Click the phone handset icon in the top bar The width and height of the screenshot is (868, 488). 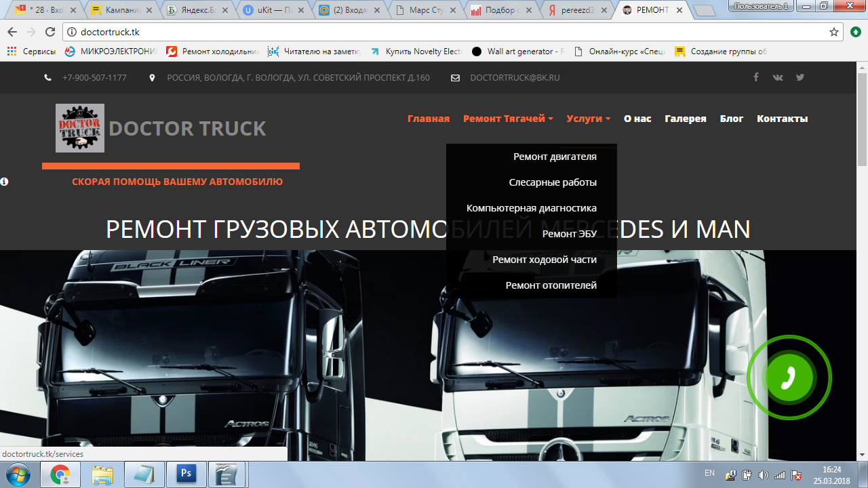pos(48,78)
